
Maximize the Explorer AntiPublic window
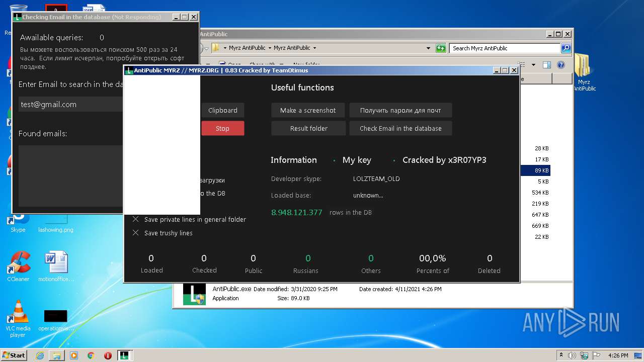coord(558,34)
